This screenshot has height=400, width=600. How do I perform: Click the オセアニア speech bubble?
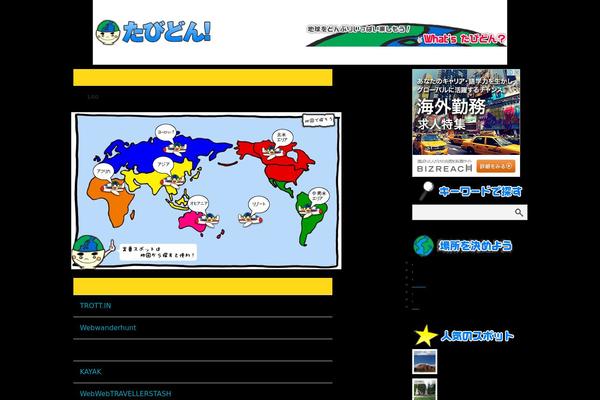pyautogui.click(x=198, y=203)
